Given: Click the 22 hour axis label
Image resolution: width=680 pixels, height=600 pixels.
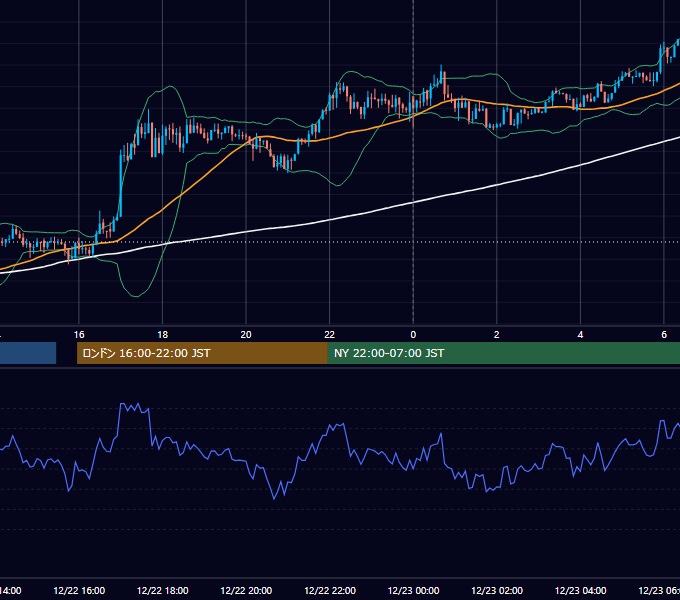Looking at the screenshot, I should (330, 335).
